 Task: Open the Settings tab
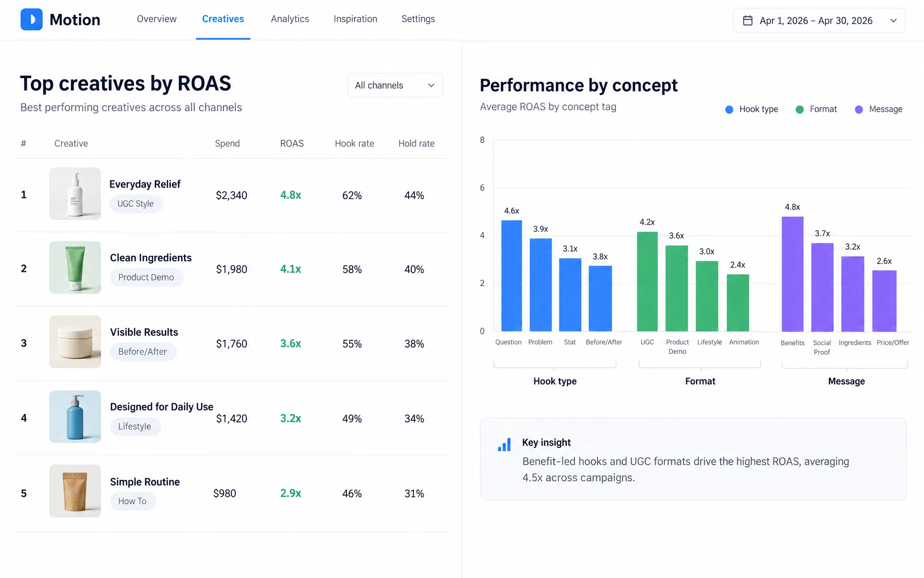418,19
